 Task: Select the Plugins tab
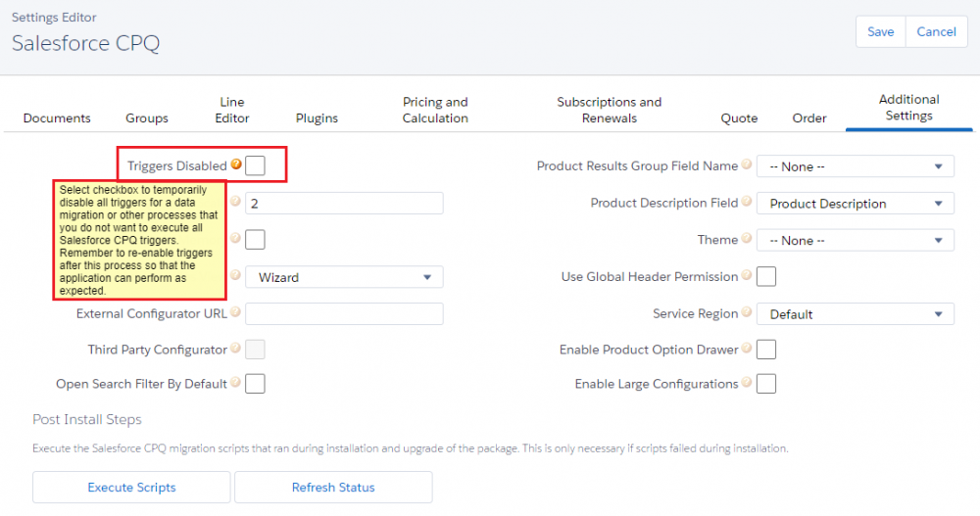click(317, 118)
